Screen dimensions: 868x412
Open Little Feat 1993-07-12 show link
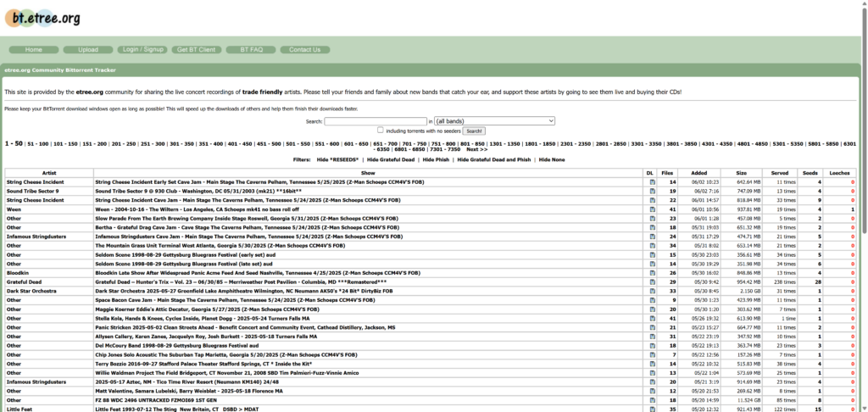click(x=176, y=409)
